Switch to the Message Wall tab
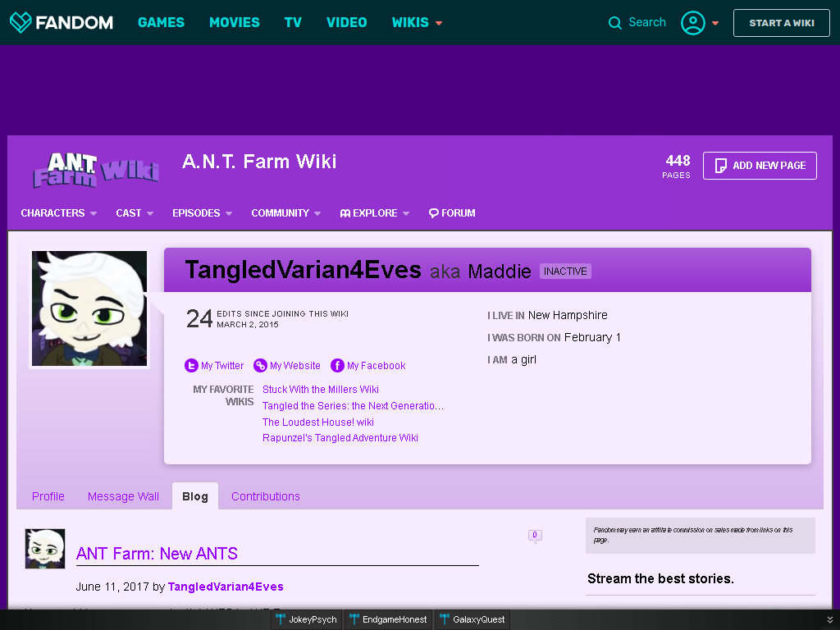Viewport: 840px width, 630px height. pyautogui.click(x=123, y=496)
